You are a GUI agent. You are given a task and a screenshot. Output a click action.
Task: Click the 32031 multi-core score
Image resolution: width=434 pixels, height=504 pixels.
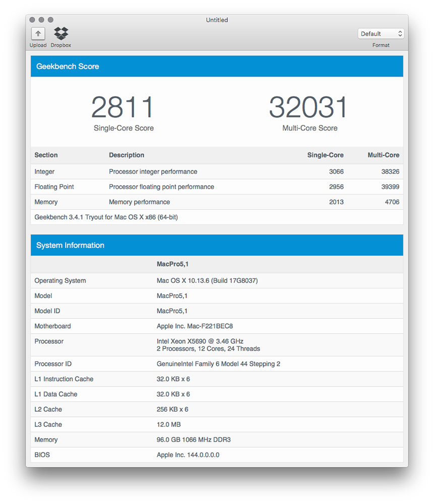tap(309, 108)
